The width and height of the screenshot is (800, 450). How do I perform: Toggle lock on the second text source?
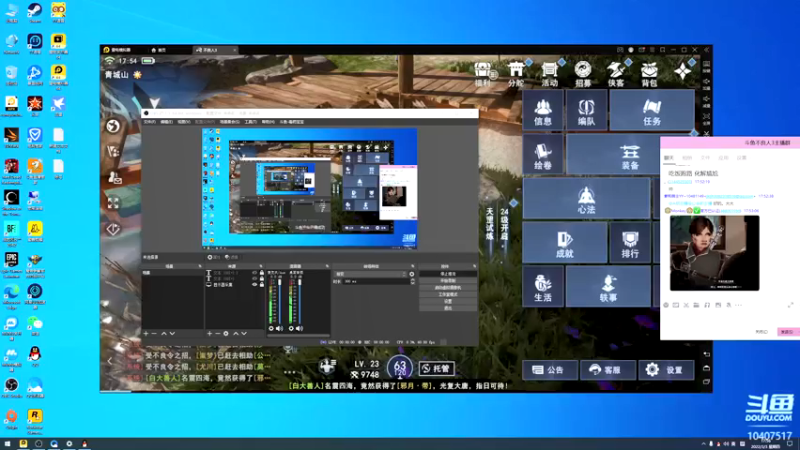tap(262, 279)
